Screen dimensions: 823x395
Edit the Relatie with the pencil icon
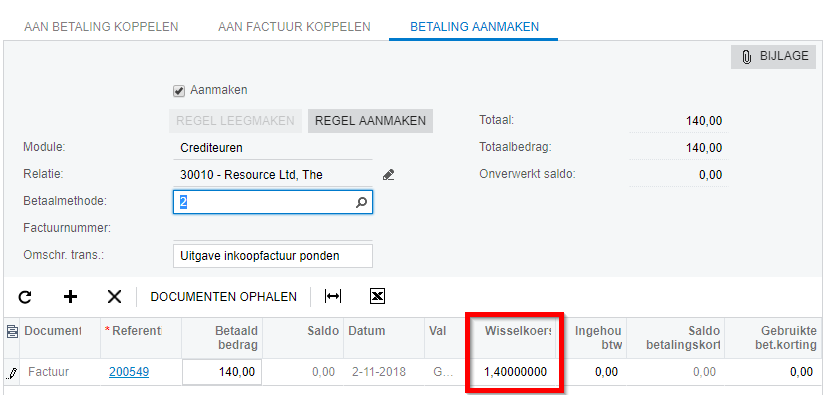pyautogui.click(x=388, y=175)
